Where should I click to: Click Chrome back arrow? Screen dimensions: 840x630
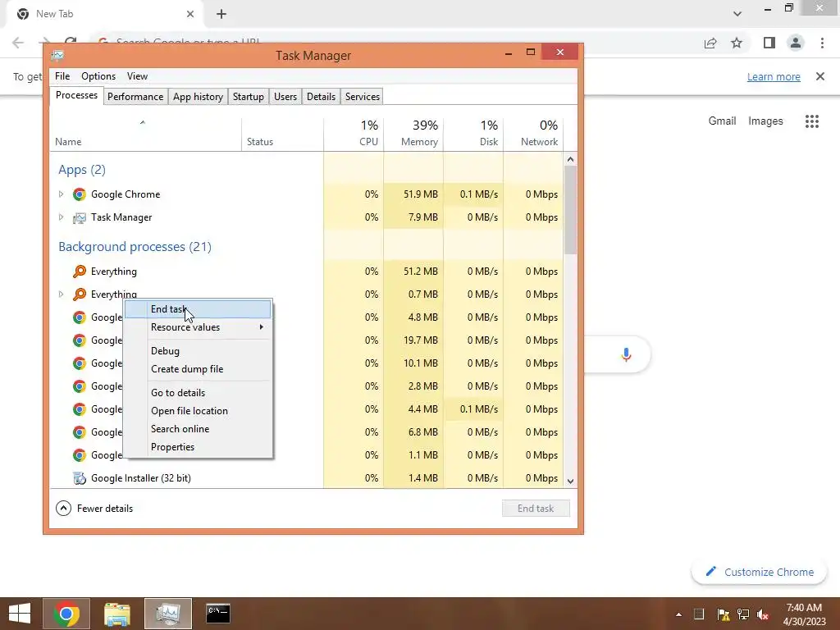pos(18,43)
